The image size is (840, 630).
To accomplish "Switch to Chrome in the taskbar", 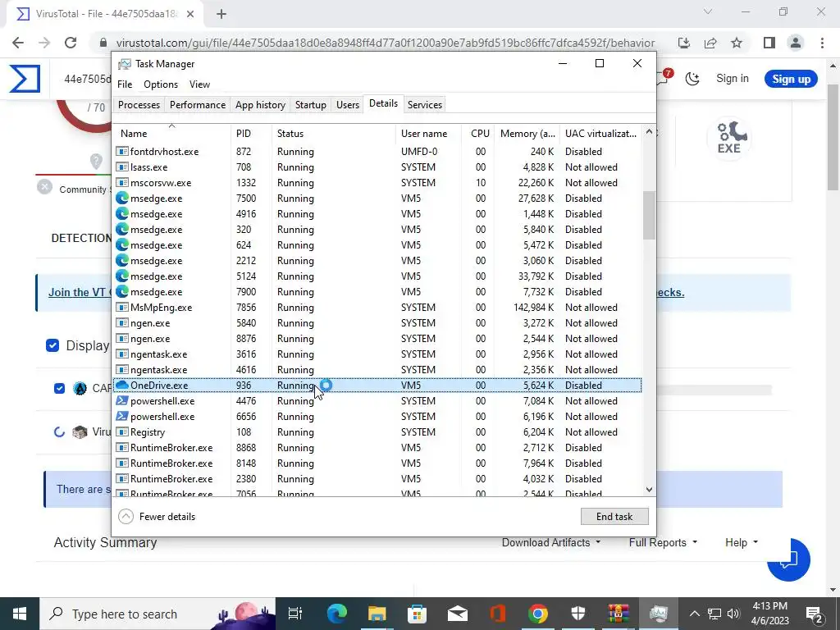I will click(x=537, y=614).
